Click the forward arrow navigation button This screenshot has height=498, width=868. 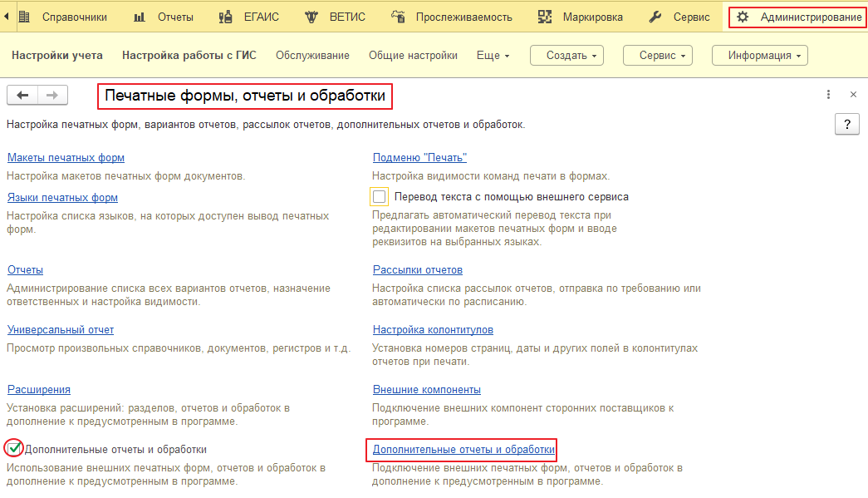(x=52, y=96)
